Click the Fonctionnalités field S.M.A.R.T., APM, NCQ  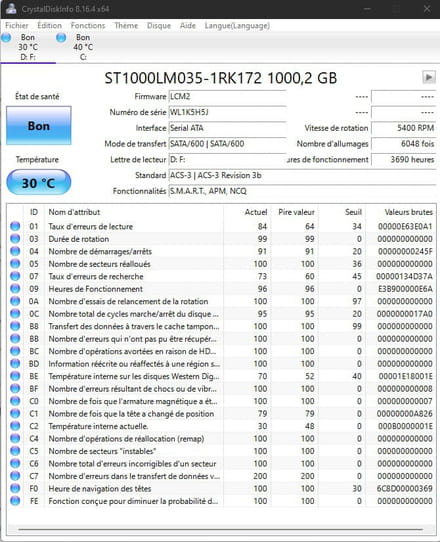coord(302,191)
